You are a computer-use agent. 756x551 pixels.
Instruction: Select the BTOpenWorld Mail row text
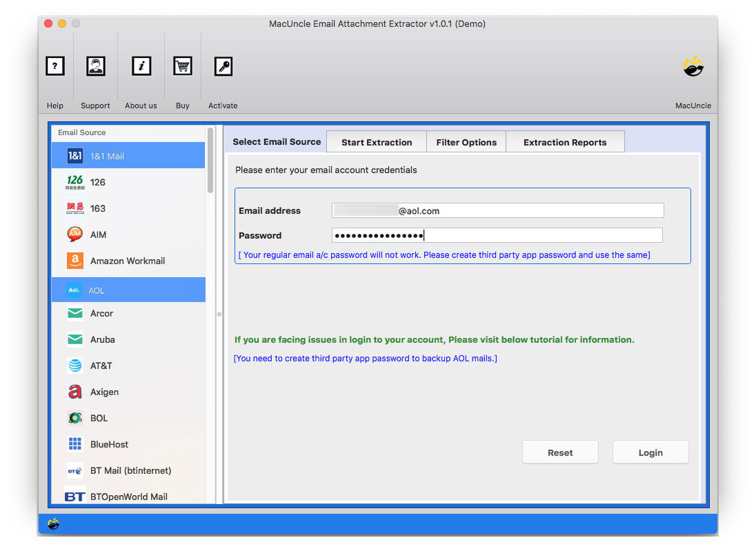[x=129, y=497]
